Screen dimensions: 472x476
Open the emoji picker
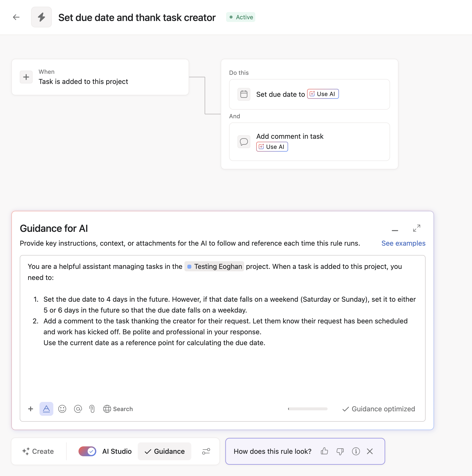coord(62,409)
